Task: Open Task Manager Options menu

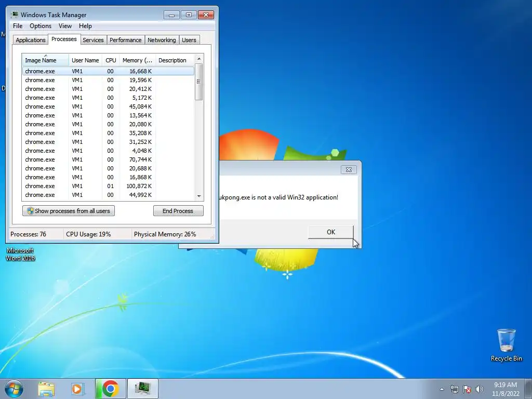Action: tap(41, 26)
